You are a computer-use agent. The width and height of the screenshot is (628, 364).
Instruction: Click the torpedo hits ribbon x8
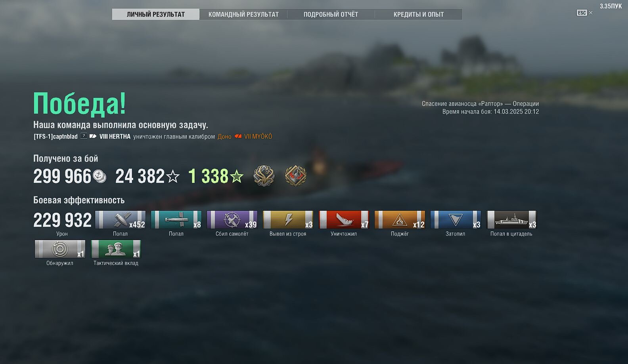point(176,220)
